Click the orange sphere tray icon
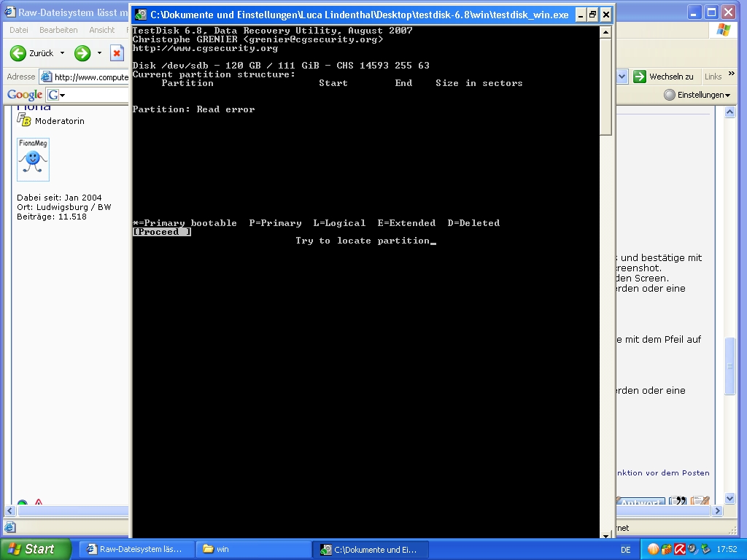The height and width of the screenshot is (560, 747). coord(653,550)
